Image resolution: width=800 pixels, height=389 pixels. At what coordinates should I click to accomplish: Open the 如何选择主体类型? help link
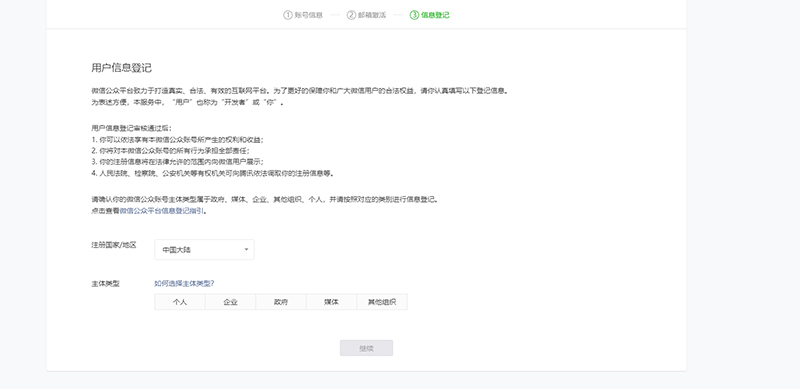(x=184, y=283)
